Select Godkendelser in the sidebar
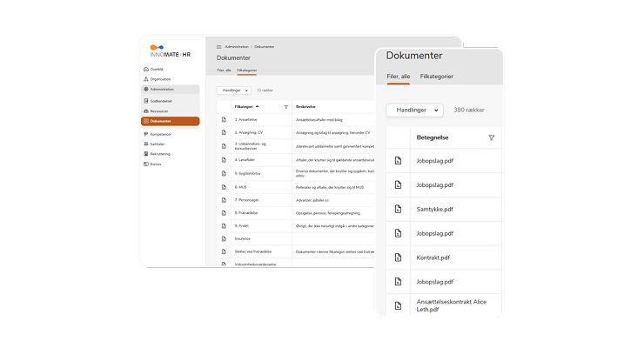644x348 pixels. click(162, 100)
